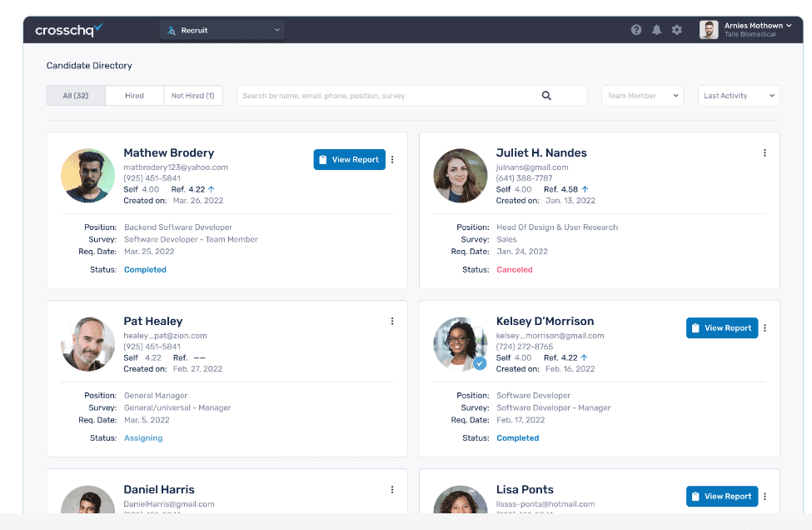
Task: Click Pat Healey's profile photo
Action: [87, 344]
